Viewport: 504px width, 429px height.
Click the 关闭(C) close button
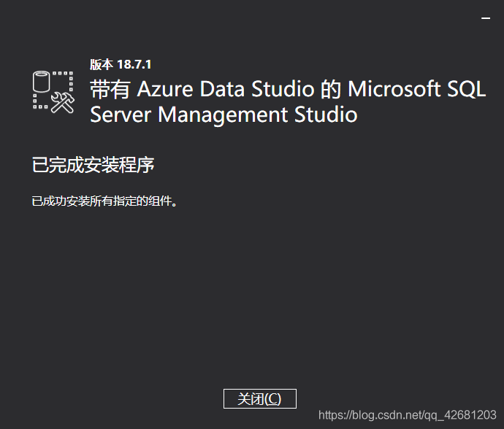[259, 398]
